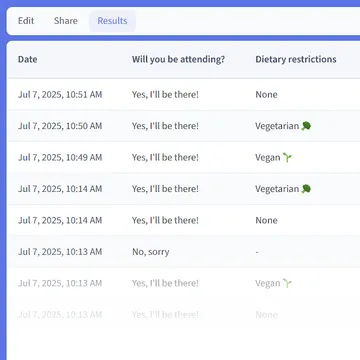Click the 'Will you be attending?' column header
Screen dimensions: 360x360
coord(178,59)
